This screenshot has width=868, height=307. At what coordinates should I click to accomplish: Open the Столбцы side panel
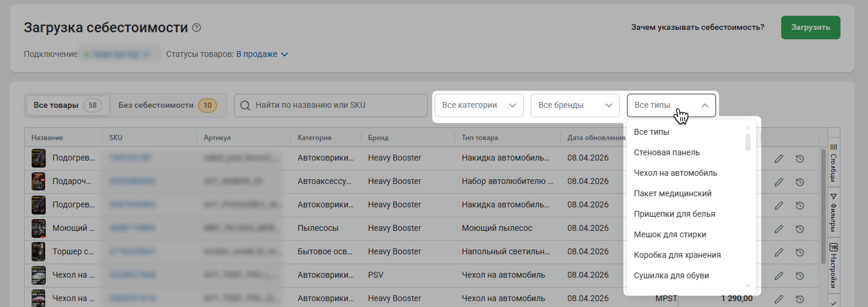pos(833,163)
